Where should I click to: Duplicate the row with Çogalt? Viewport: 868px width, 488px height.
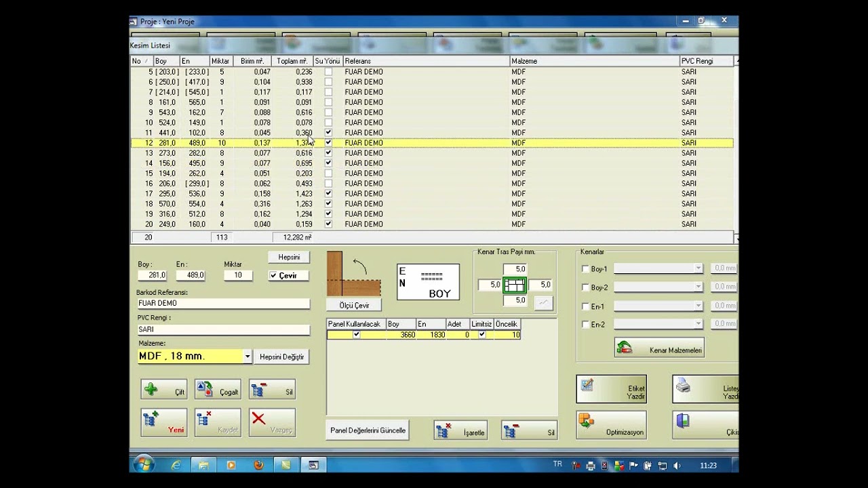pyautogui.click(x=218, y=389)
